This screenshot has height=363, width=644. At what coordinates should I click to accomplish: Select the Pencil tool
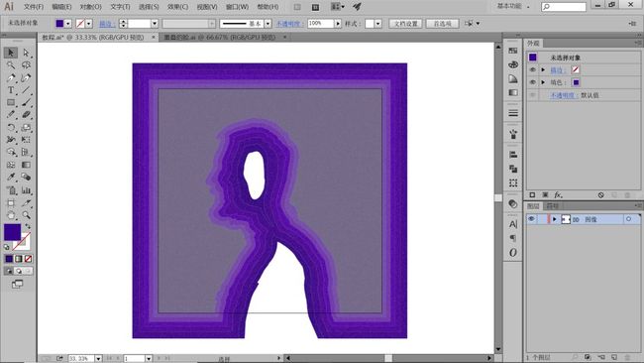11,115
